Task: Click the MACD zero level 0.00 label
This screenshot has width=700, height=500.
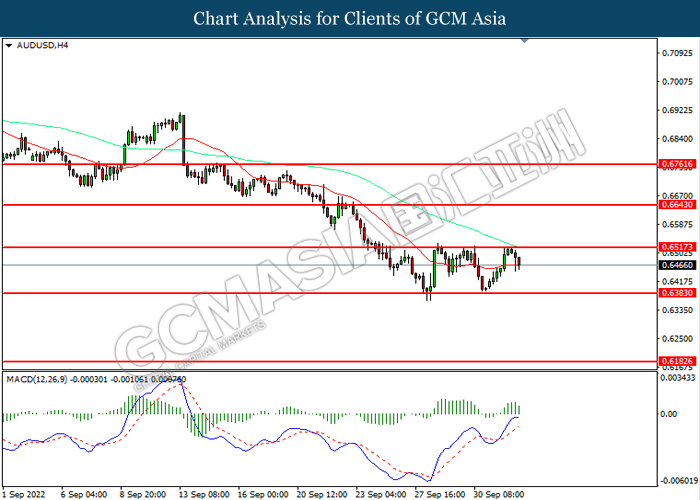Action: [x=669, y=414]
